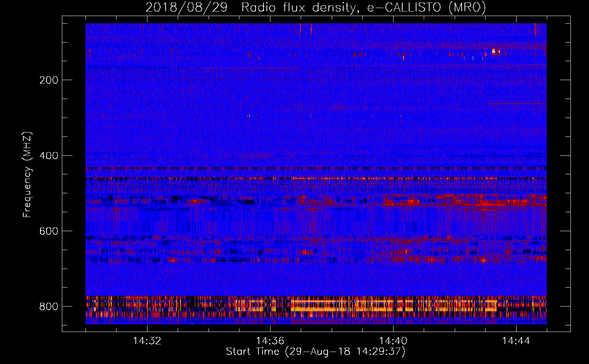Screen dimensions: 589x364
Task: Click the 800 frequency tick label
Action: click(49, 306)
